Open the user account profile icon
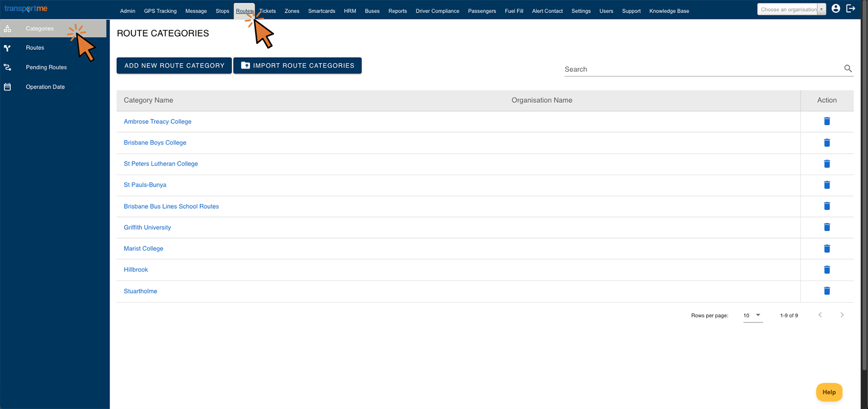The height and width of the screenshot is (409, 868). pos(836,8)
